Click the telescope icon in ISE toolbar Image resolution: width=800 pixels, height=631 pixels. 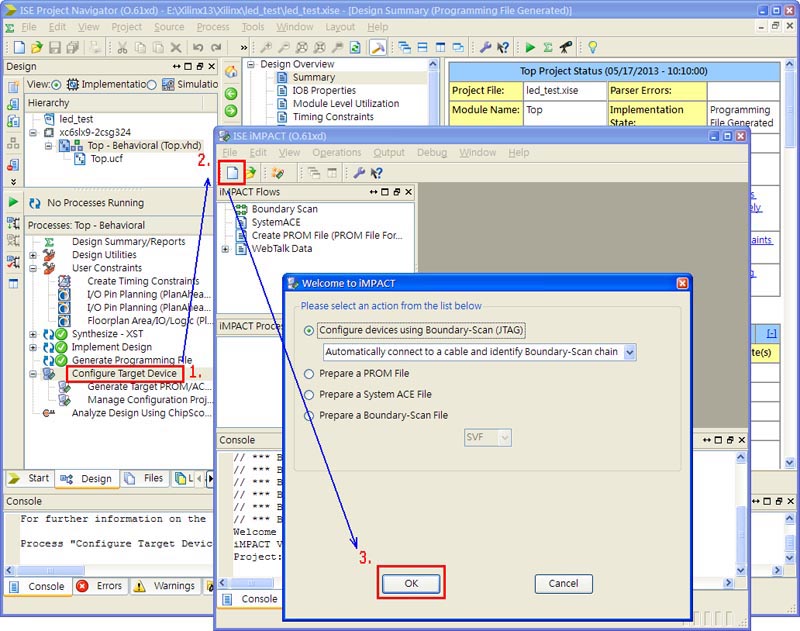(566, 47)
